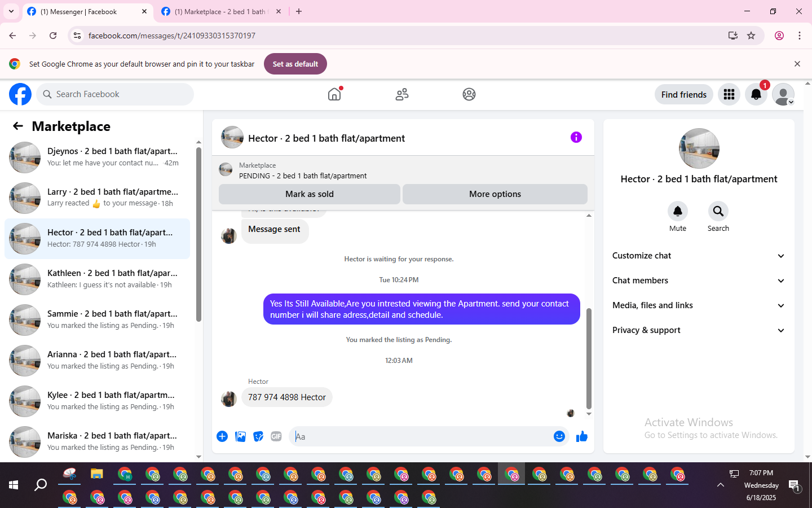Image resolution: width=812 pixels, height=508 pixels.
Task: Open the Chrome profile icon
Action: coord(779,36)
